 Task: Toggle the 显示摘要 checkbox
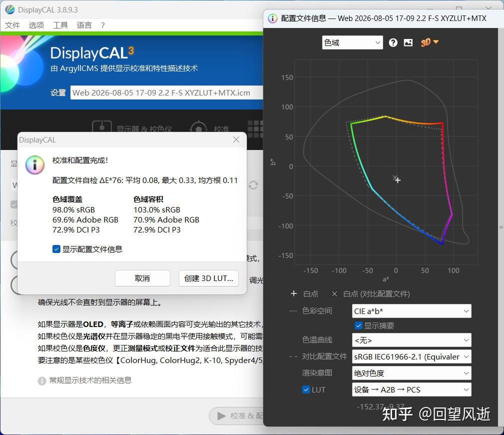[359, 325]
